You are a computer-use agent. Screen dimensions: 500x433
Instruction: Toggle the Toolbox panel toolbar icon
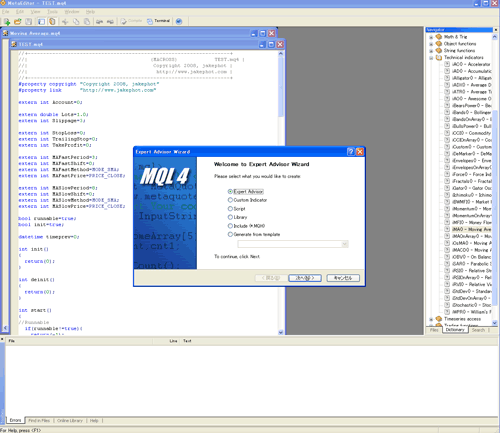pos(52,22)
